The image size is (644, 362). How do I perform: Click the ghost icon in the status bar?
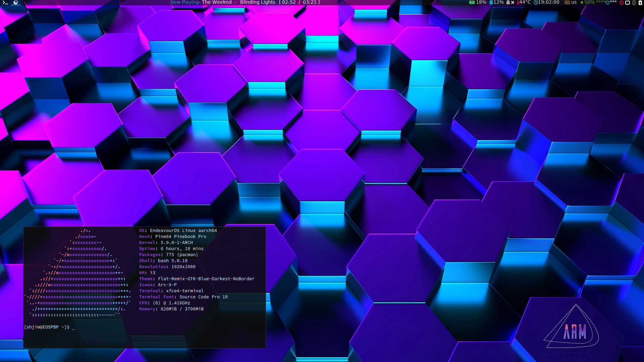click(x=508, y=2)
